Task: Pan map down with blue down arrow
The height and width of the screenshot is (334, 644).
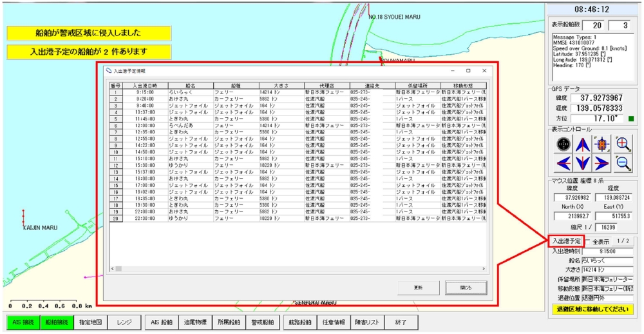Action: tap(583, 163)
